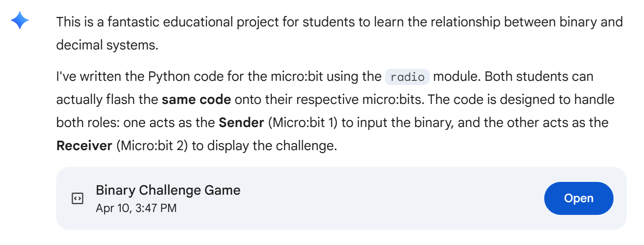
Task: Click the Apr 10 timestamp
Action: (x=136, y=208)
